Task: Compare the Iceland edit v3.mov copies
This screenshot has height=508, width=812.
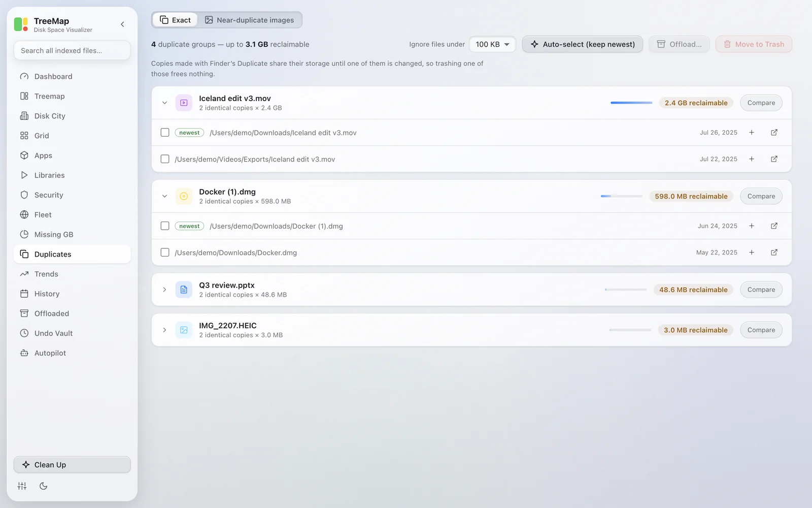Action: pos(761,103)
